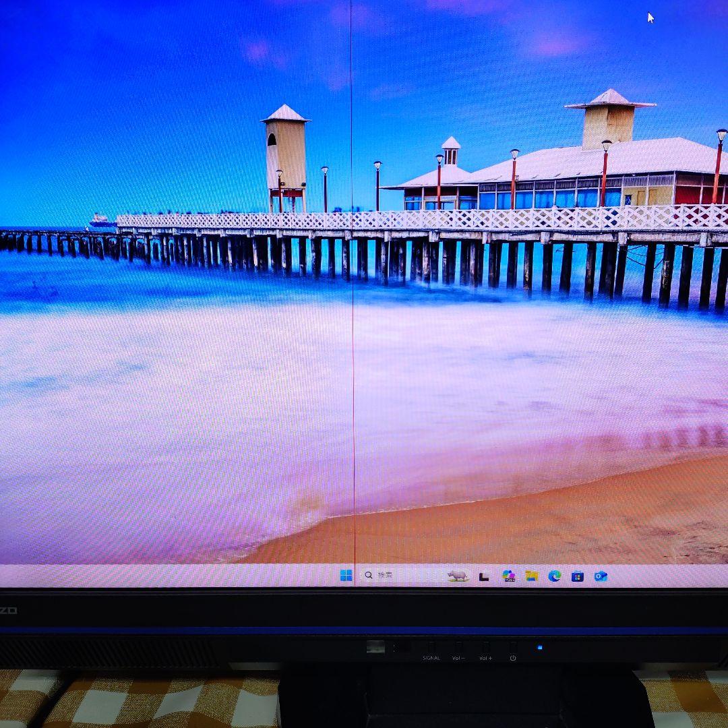Screen dimensions: 728x728
Task: Launch Microsoft Edge from the taskbar
Action: 554,576
